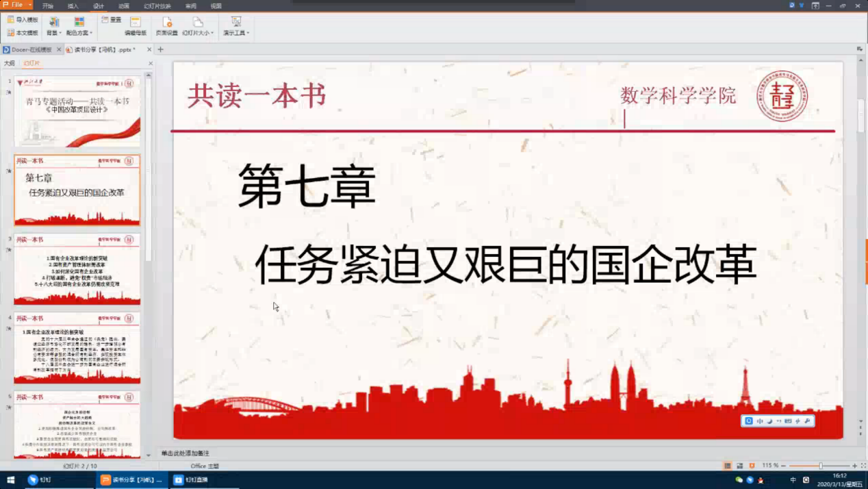Image resolution: width=868 pixels, height=489 pixels.
Task: Switch to slide sorter view
Action: [x=739, y=466]
